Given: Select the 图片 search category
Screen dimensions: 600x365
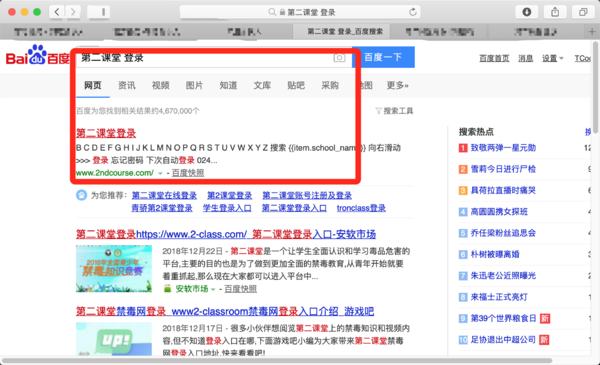Looking at the screenshot, I should pyautogui.click(x=194, y=85).
